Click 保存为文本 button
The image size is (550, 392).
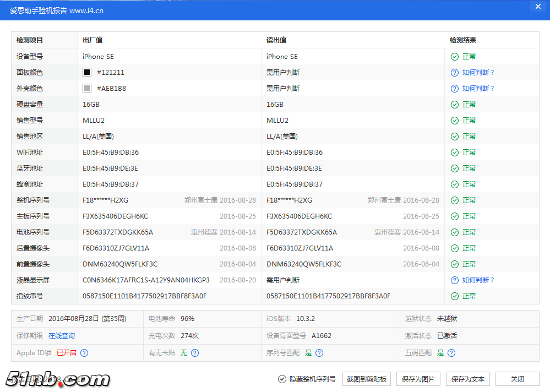(x=468, y=379)
